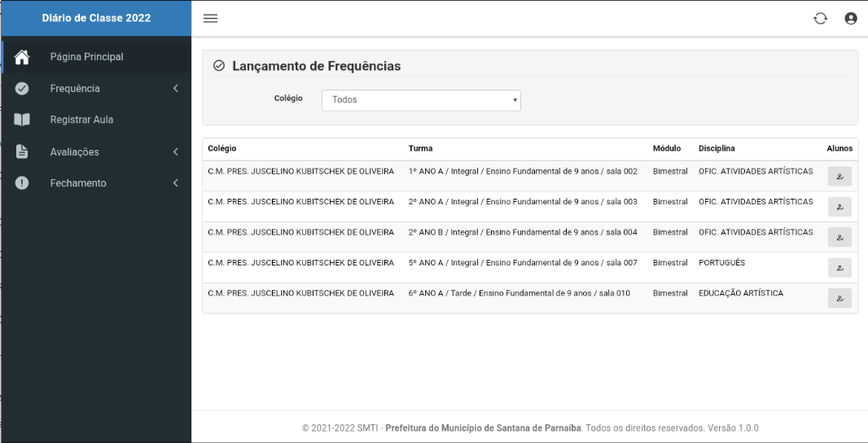Open the Registrar Aula menu item

(x=97, y=121)
